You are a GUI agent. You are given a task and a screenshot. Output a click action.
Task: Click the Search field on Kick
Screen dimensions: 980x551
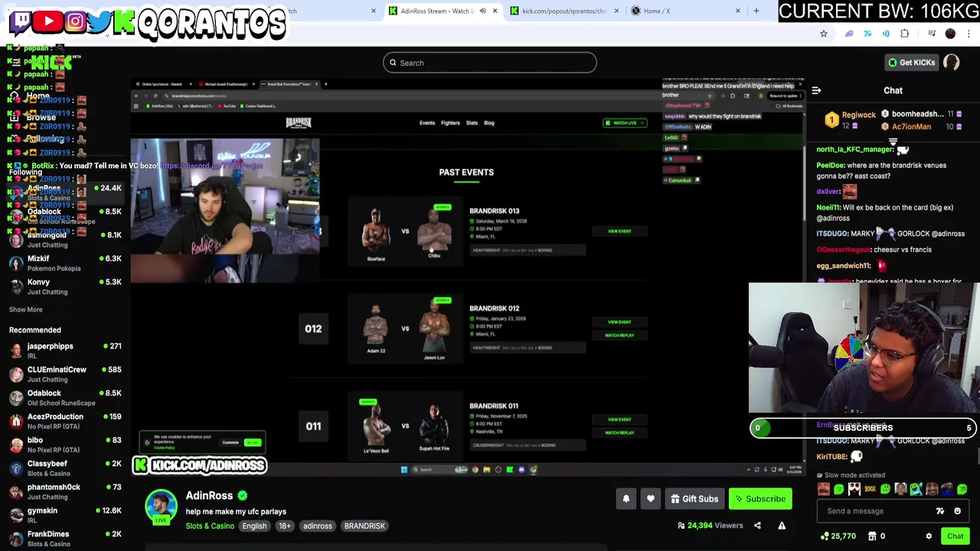490,63
